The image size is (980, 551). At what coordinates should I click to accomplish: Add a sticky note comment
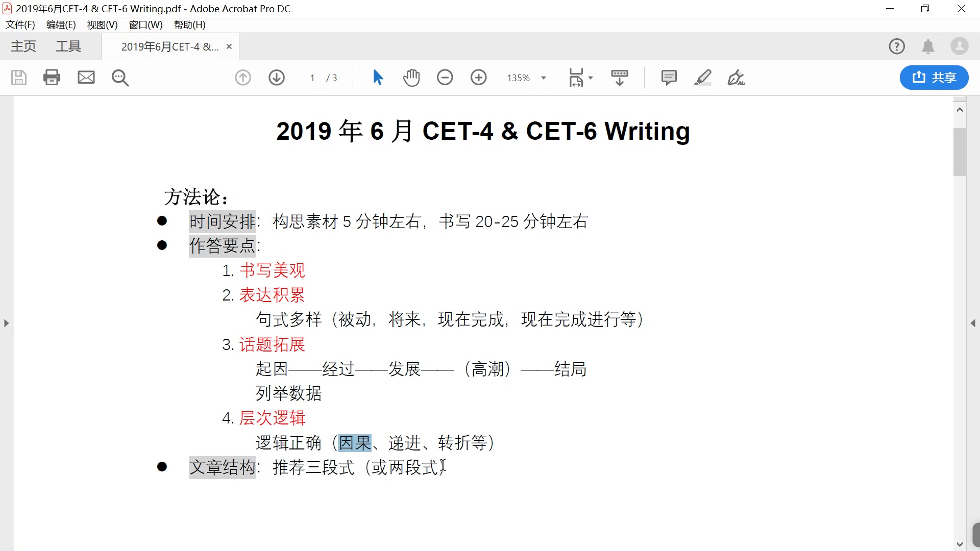click(x=669, y=78)
